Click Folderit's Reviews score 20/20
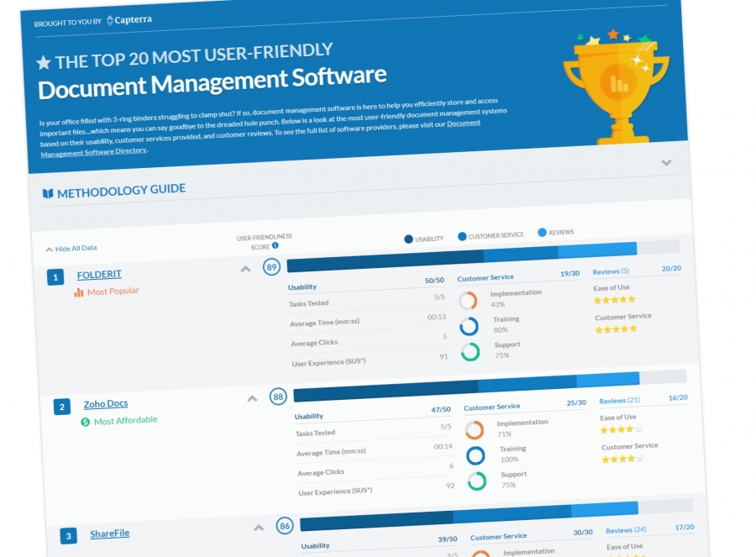Screen dimensions: 756x557 pyautogui.click(x=672, y=268)
